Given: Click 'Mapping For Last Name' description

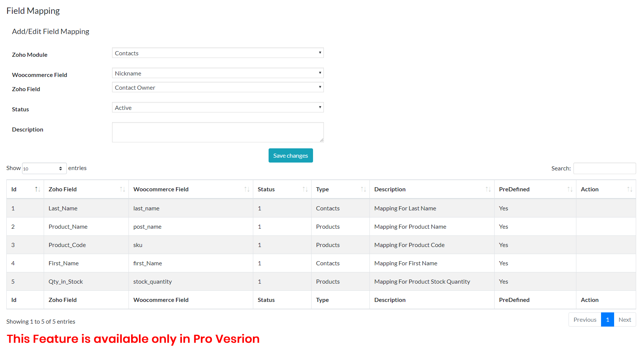Looking at the screenshot, I should click(x=405, y=209).
